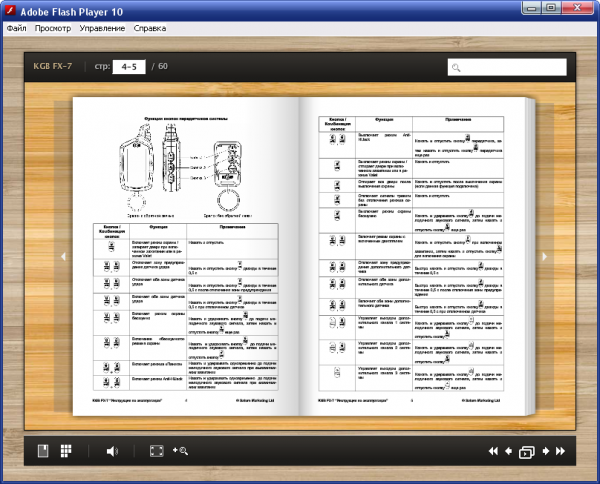Click the search box in top bar
The image size is (600, 484).
click(x=507, y=67)
